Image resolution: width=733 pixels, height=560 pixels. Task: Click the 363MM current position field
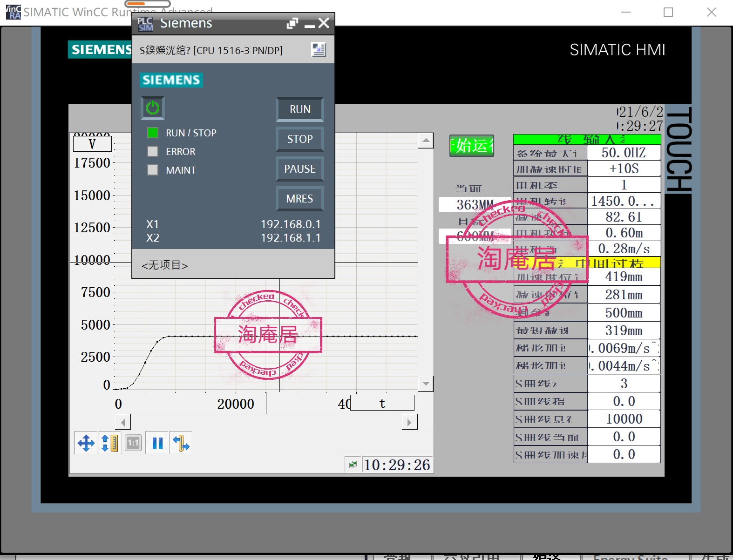pyautogui.click(x=475, y=204)
